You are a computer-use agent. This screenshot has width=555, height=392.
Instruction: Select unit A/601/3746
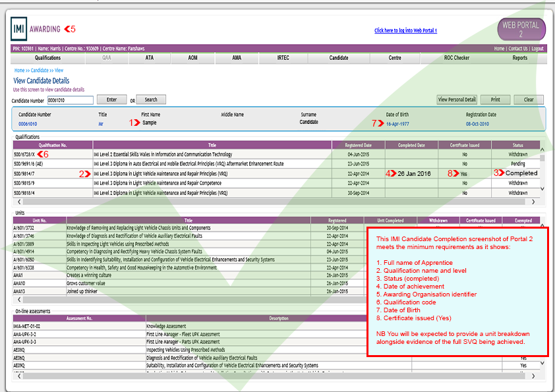coord(23,236)
